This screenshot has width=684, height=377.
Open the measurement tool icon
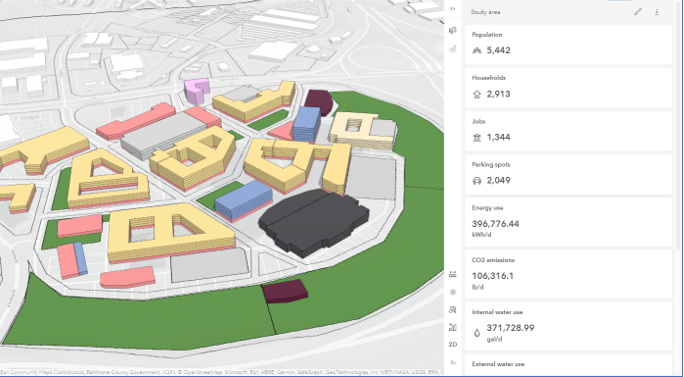[453, 274]
